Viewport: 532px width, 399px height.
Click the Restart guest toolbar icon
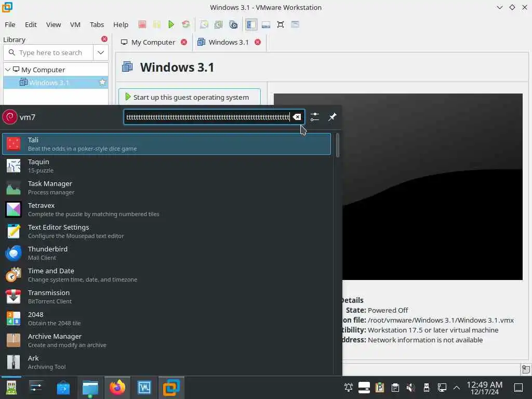[185, 24]
